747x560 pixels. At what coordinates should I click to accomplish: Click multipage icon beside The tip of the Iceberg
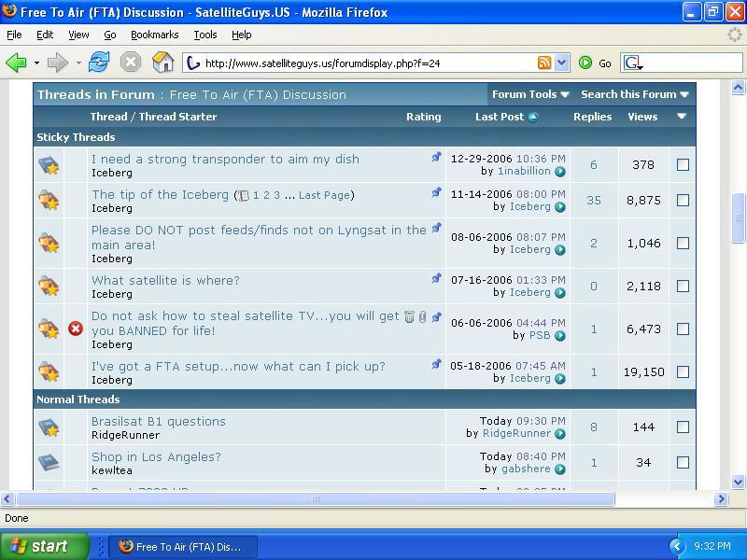[244, 195]
